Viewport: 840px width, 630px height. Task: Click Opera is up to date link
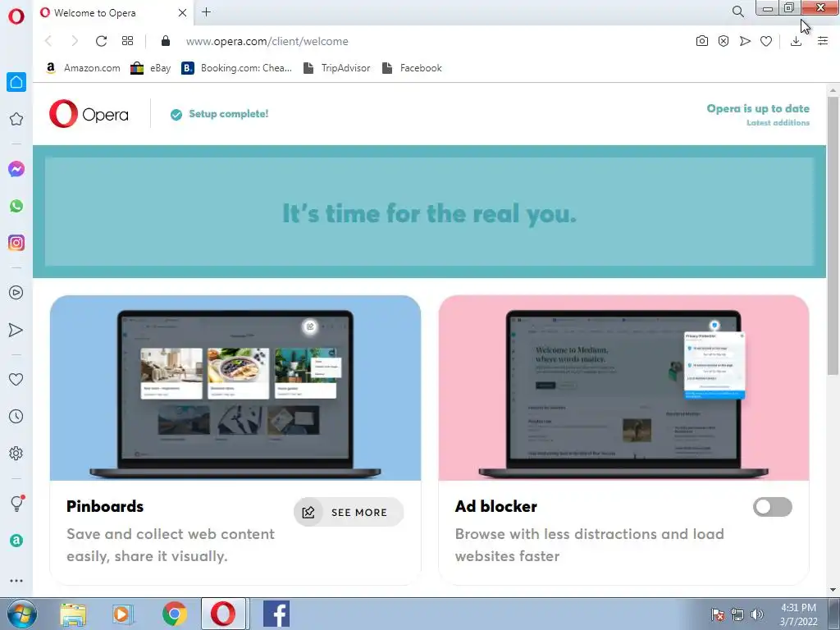(x=758, y=108)
